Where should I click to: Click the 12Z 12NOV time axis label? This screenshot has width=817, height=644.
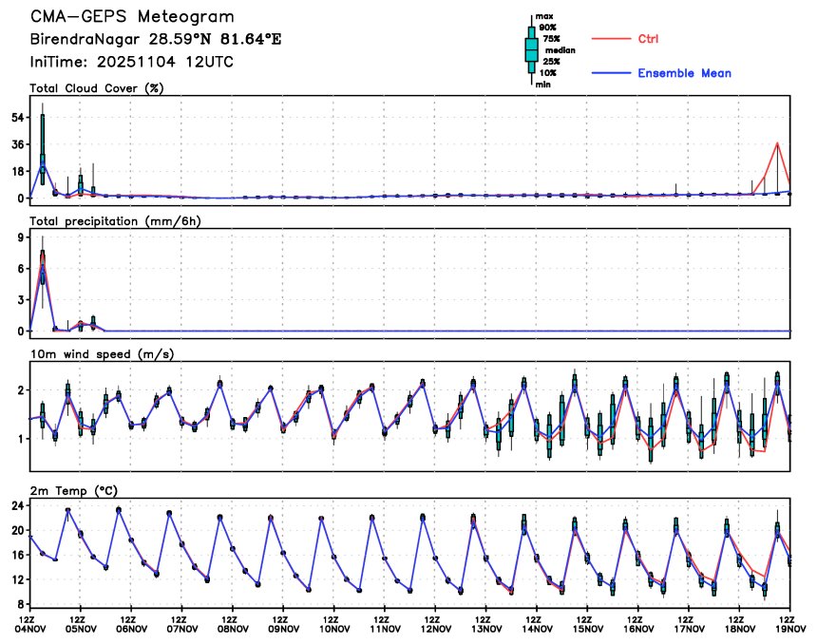(x=435, y=624)
